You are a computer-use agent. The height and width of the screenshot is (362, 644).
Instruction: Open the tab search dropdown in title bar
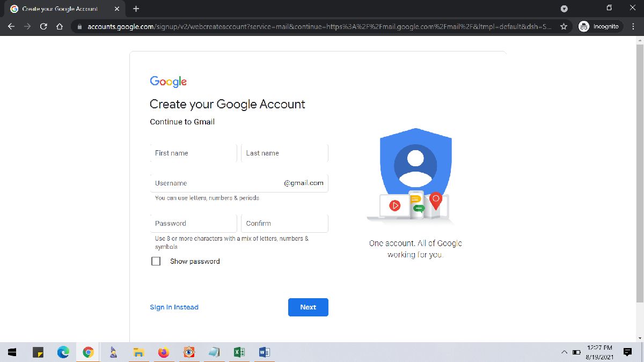tap(564, 9)
